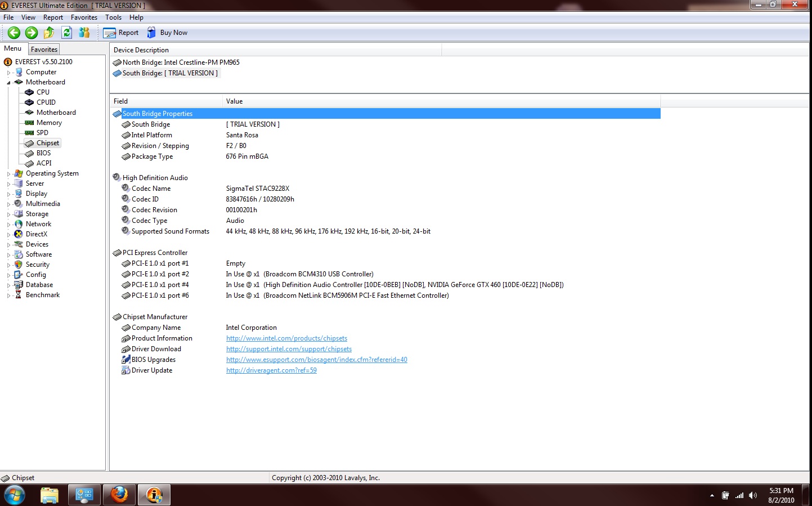Click the Network icon in the tree
The image size is (812, 506).
[19, 224]
